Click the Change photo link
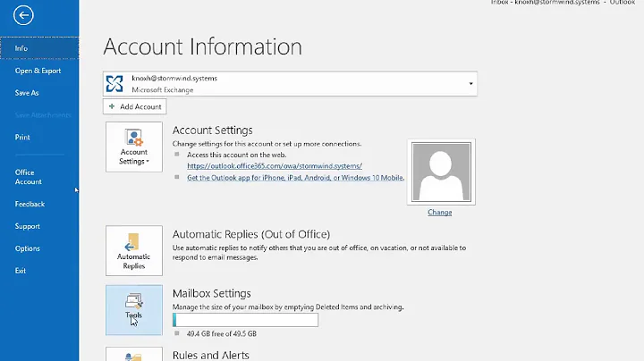 (439, 213)
